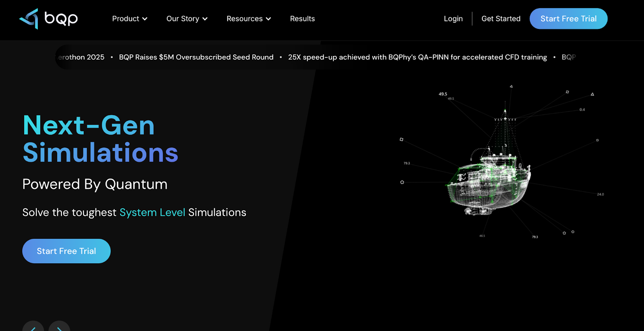
Task: Click Get Started in the header
Action: point(501,19)
